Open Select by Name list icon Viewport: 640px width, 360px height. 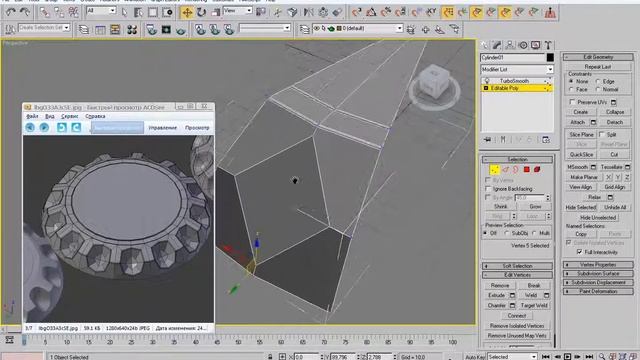[138, 13]
